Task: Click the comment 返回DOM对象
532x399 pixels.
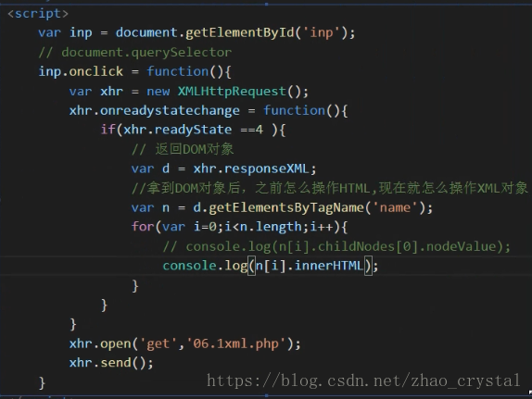Action: click(x=183, y=149)
